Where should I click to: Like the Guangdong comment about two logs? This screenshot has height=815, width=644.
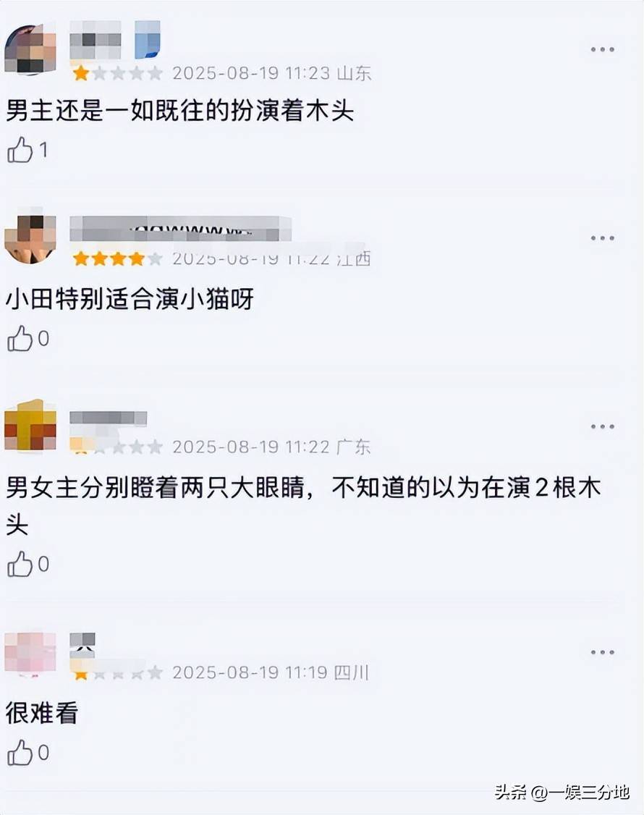[20, 564]
